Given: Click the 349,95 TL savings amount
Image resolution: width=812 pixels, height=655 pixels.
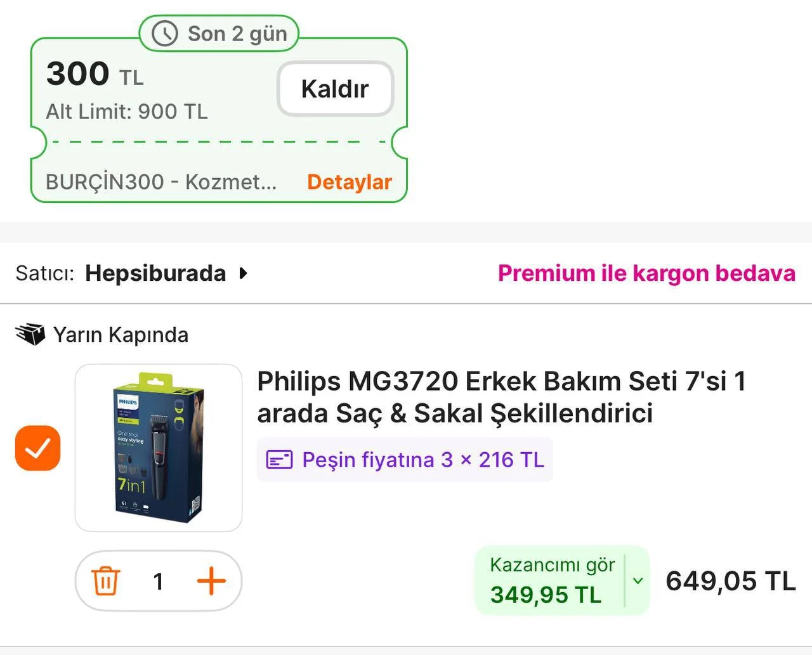Looking at the screenshot, I should (546, 595).
